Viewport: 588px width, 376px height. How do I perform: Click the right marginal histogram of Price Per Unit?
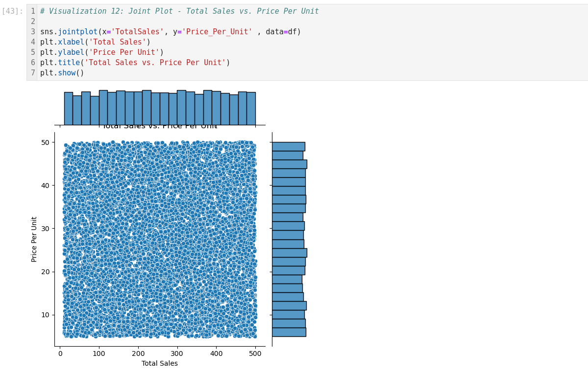[289, 239]
